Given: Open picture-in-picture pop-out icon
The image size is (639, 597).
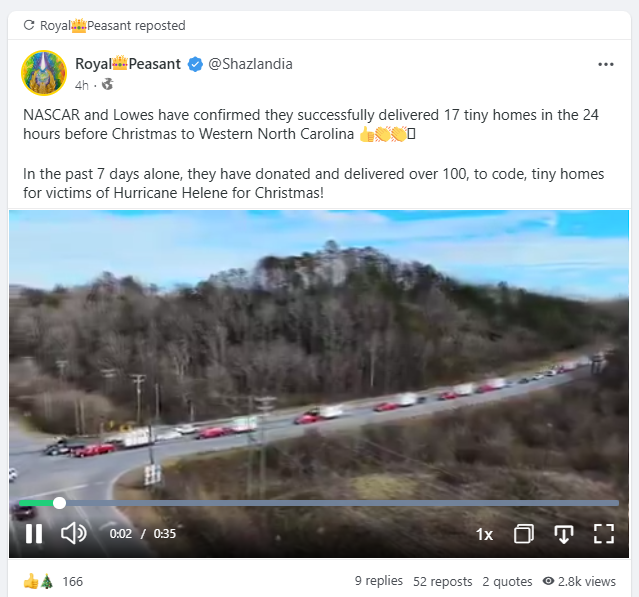Looking at the screenshot, I should 524,534.
